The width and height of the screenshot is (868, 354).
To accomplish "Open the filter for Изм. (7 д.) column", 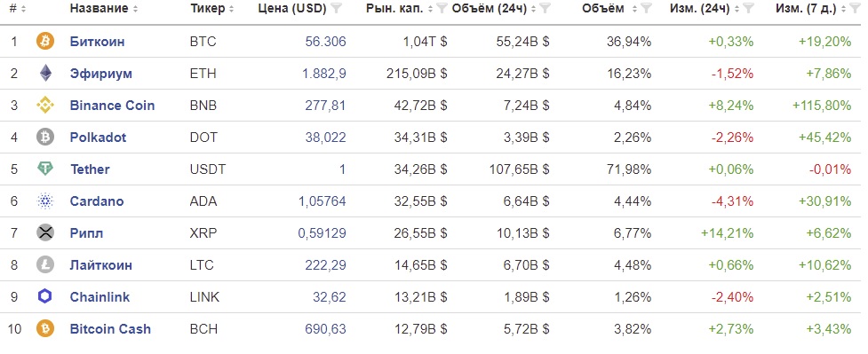I will (x=853, y=8).
